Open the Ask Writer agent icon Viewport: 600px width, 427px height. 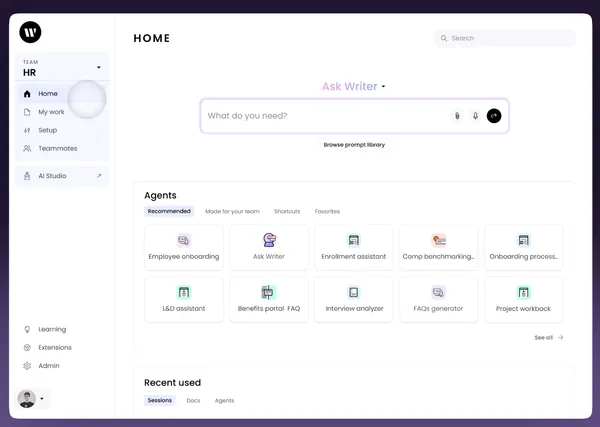pyautogui.click(x=269, y=240)
